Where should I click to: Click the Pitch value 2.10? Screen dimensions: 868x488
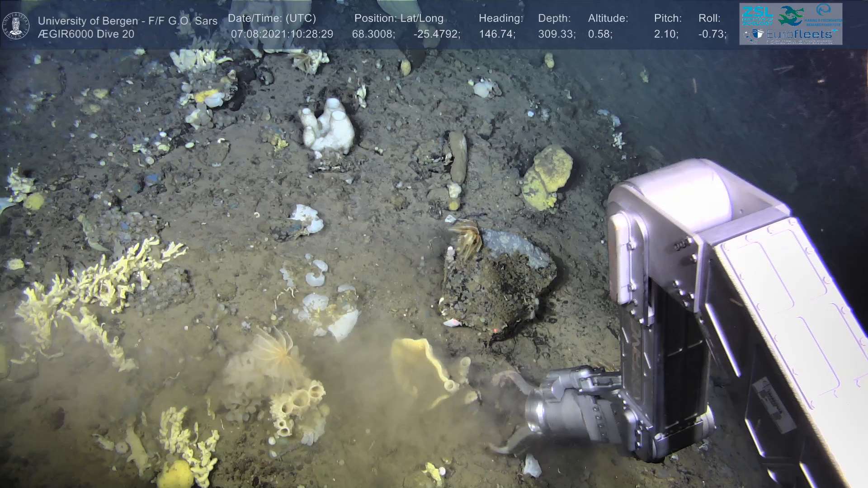(666, 34)
